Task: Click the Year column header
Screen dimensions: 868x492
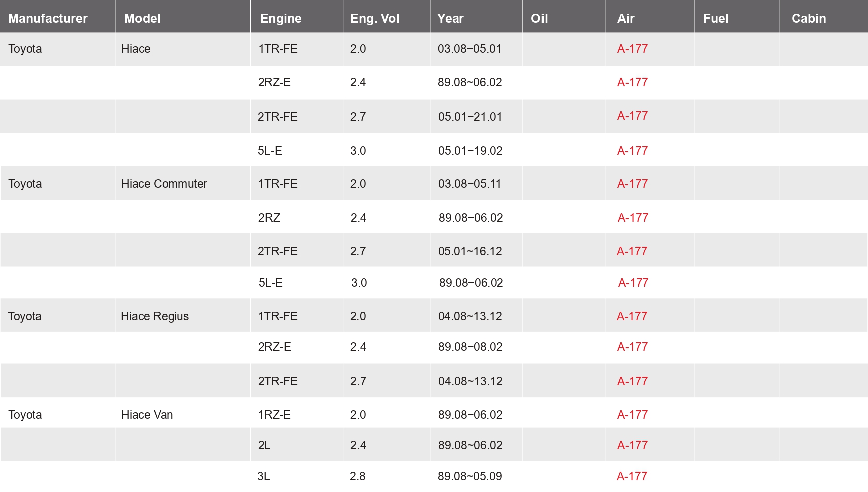Action: tap(450, 18)
